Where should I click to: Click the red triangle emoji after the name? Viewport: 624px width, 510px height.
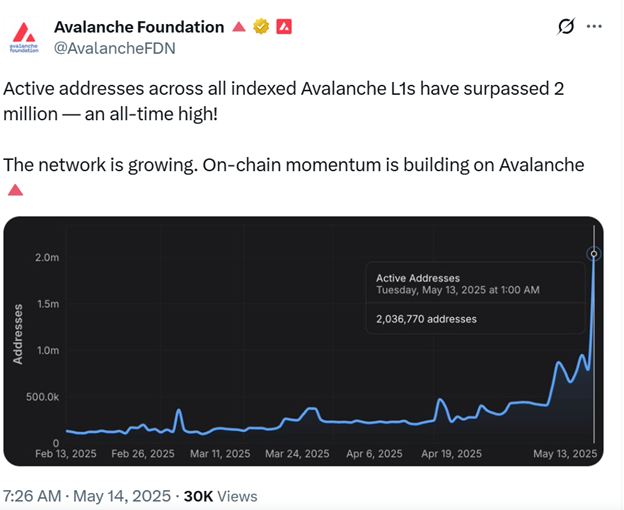point(239,27)
